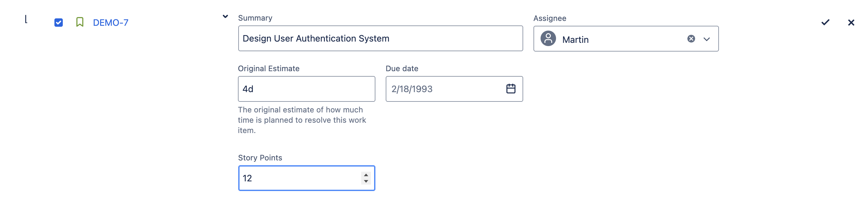Screen dimensions: 868x201
Task: Clear the Martin assignee selection
Action: pos(691,39)
